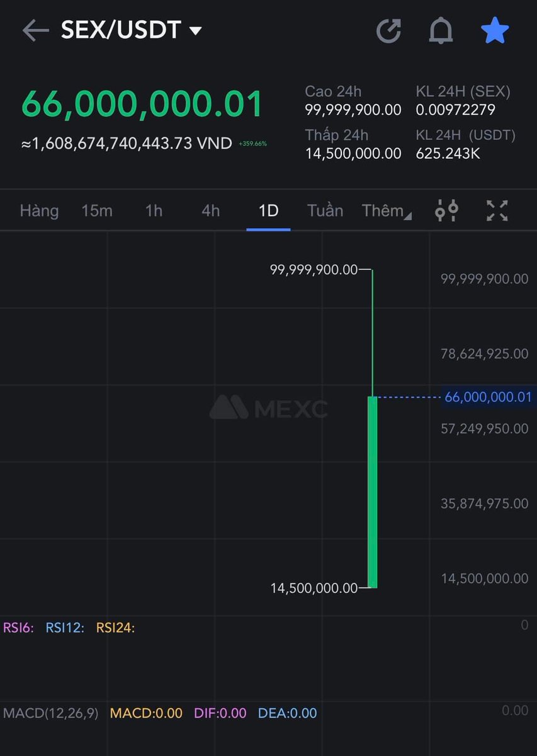Switch to the 1D timeframe tab

pos(268,210)
